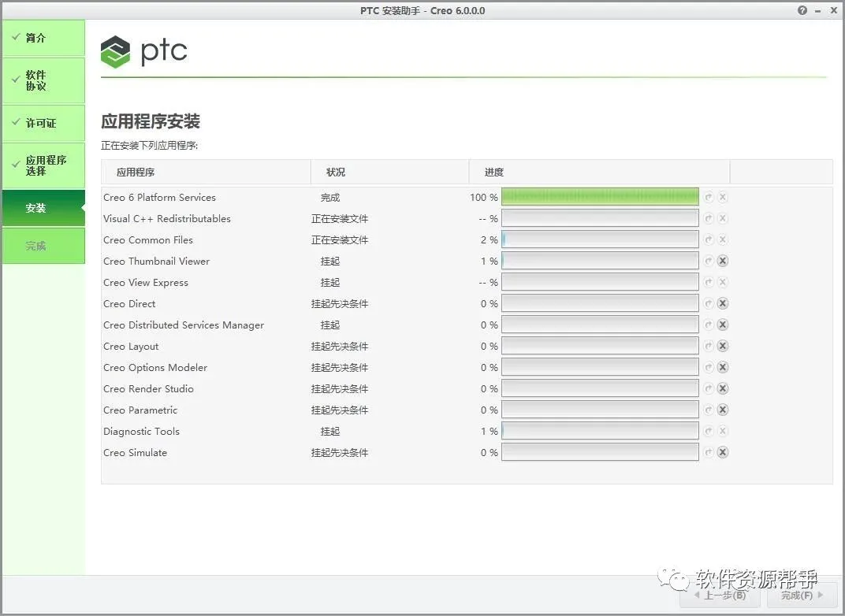Select Creo Thumbnail Viewer name
The image size is (845, 616).
(x=156, y=262)
